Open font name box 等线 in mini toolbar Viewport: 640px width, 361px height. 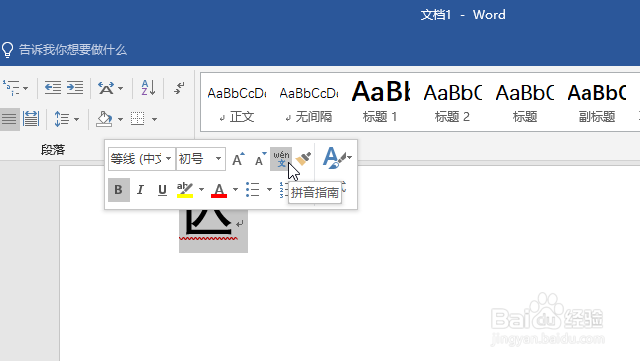(142, 158)
